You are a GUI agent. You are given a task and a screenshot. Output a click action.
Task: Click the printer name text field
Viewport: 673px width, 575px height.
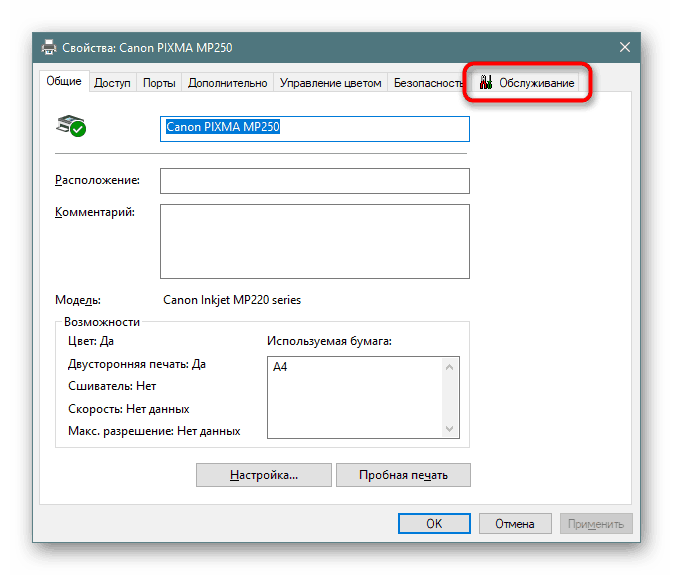point(314,128)
